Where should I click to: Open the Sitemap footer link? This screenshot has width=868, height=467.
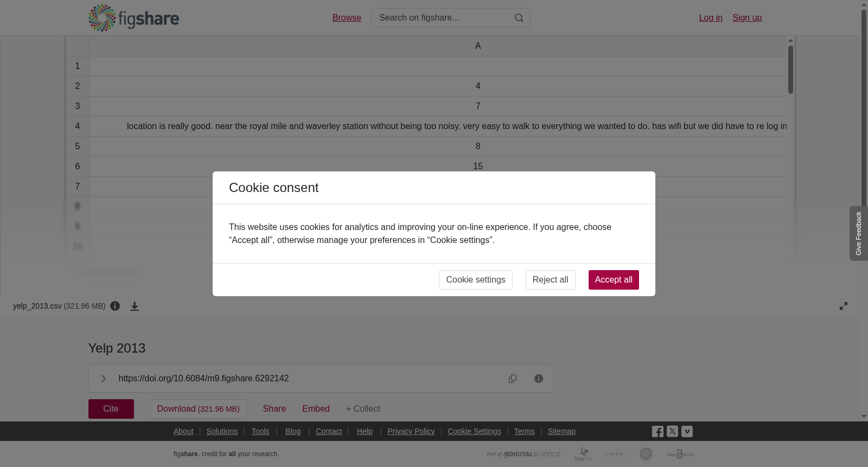pos(561,431)
